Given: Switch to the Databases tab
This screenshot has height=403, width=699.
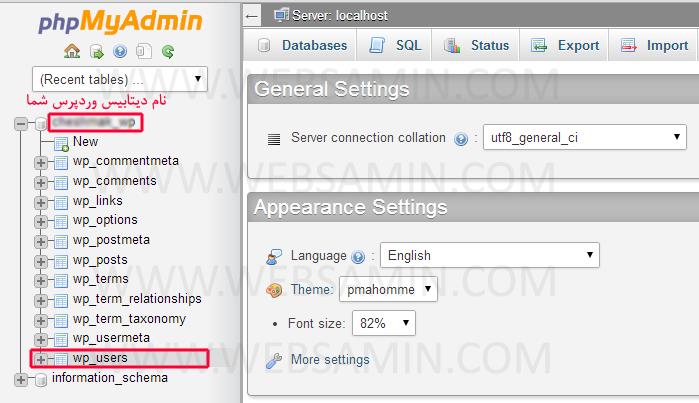Looking at the screenshot, I should 300,45.
